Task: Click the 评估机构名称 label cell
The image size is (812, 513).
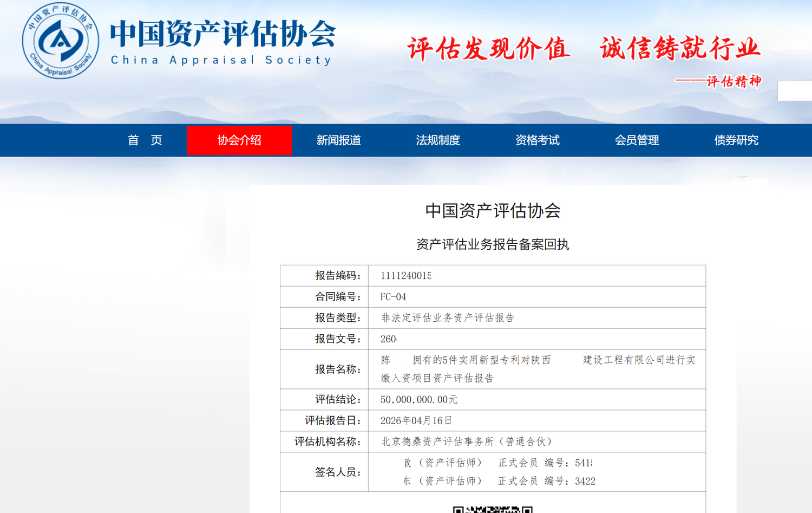Action: click(x=324, y=441)
